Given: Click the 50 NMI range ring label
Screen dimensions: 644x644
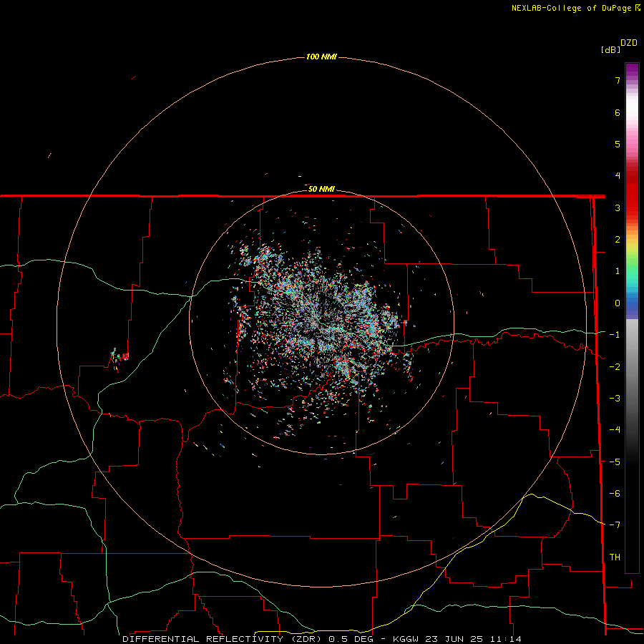Looking at the screenshot, I should [321, 189].
